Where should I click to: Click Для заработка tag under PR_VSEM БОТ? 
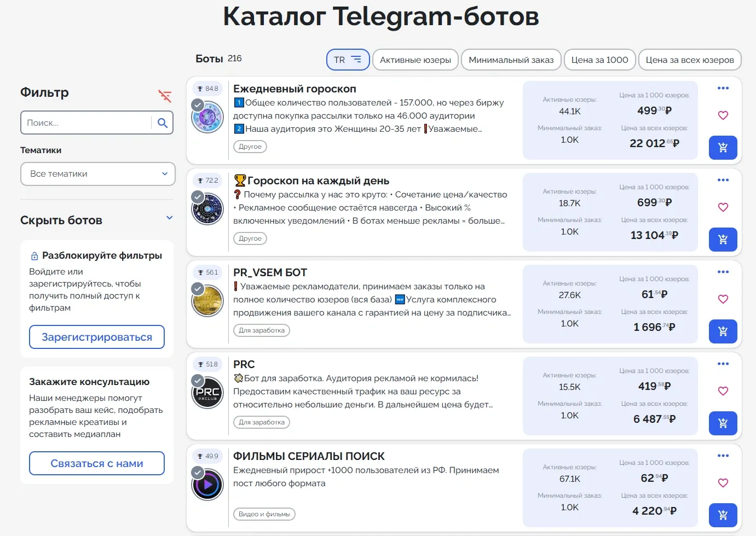[x=262, y=330]
